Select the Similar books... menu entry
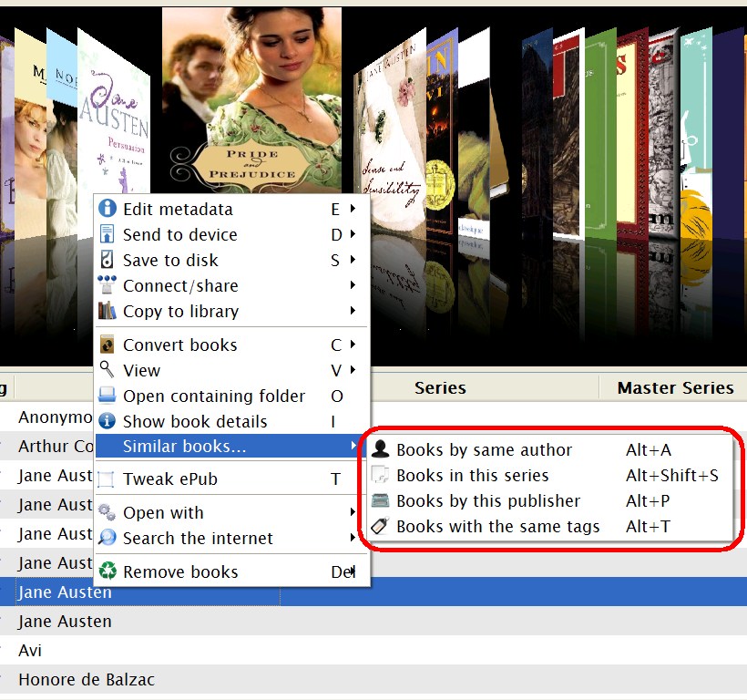 tap(232, 446)
